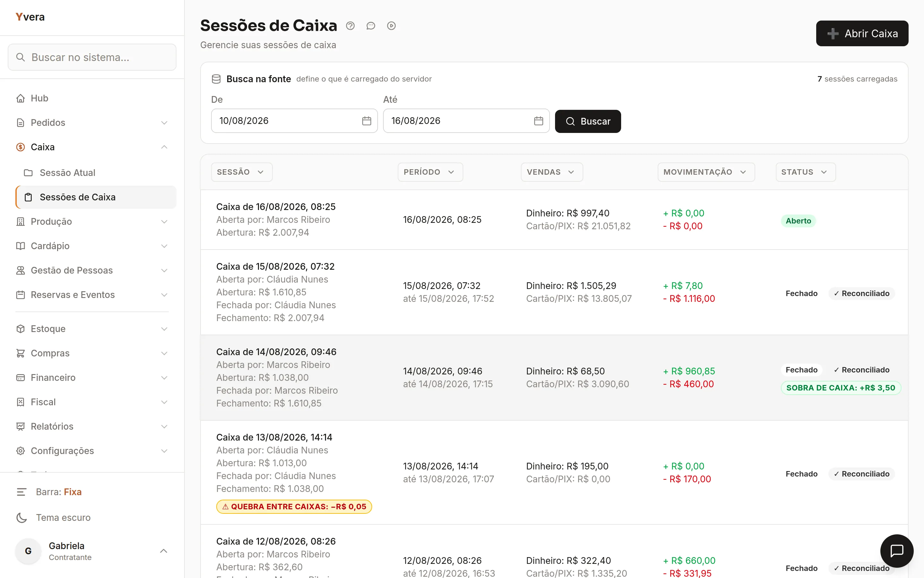Click Fechado status on the 13/08/2026 session

click(801, 474)
